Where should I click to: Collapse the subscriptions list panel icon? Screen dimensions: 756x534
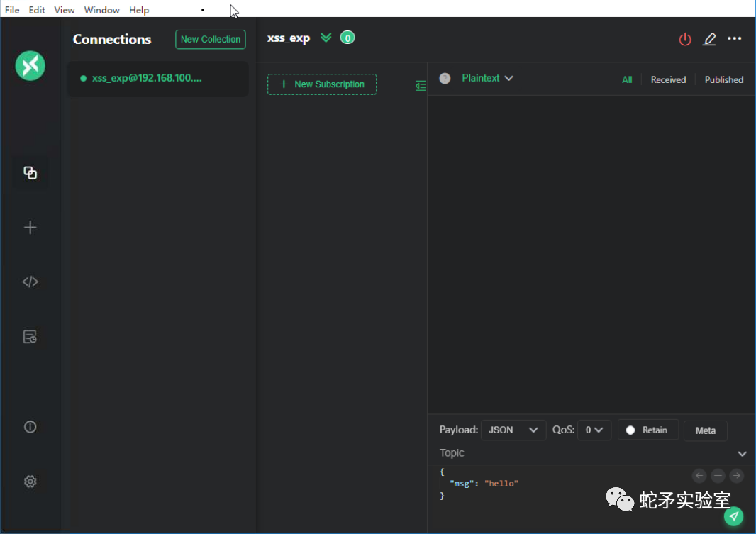click(421, 86)
